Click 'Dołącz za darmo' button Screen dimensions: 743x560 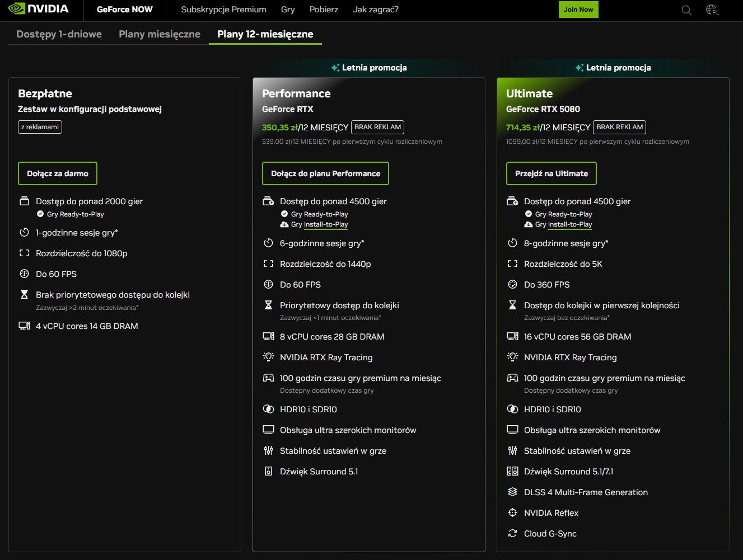(58, 173)
